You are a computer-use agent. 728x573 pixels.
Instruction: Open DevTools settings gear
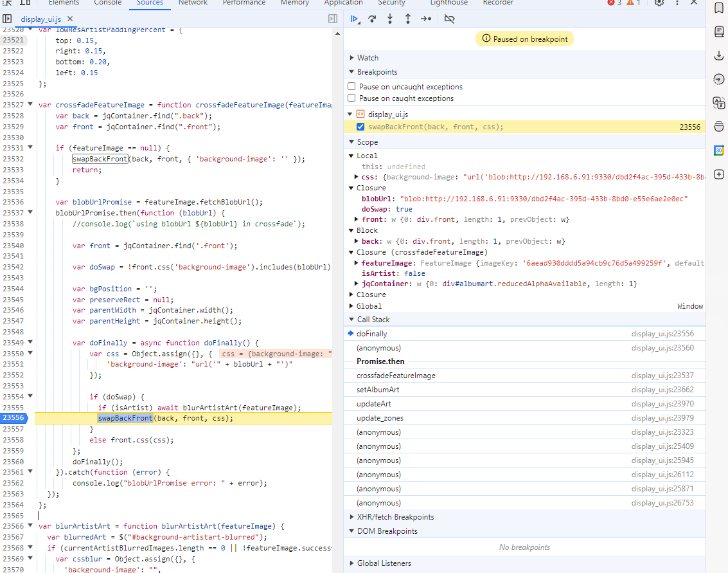point(659,3)
